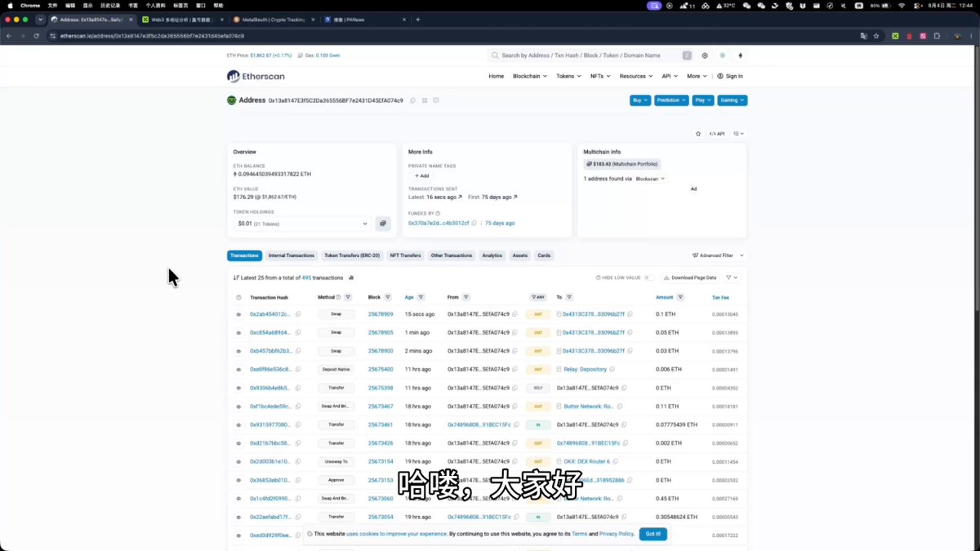Open Token Transfers (ERC-20) tab
The image size is (980, 551).
352,256
